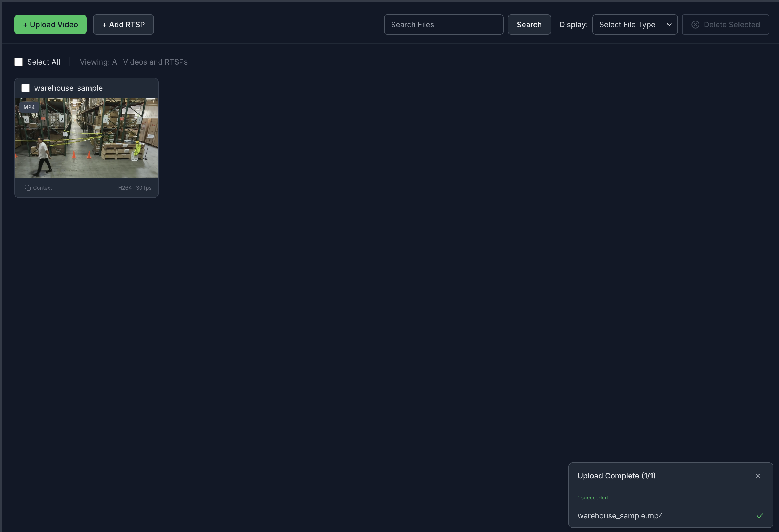Open the warehouse_sample title in the card header
Image resolution: width=779 pixels, height=532 pixels.
[69, 88]
